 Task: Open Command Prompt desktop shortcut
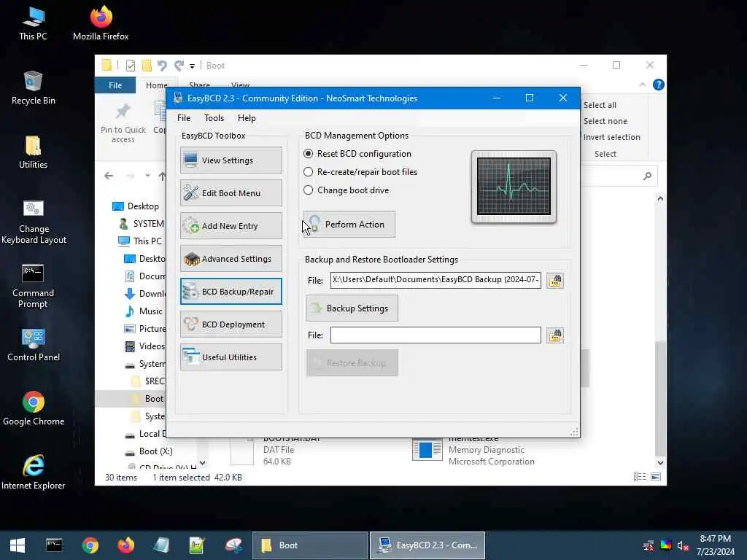coord(33,286)
